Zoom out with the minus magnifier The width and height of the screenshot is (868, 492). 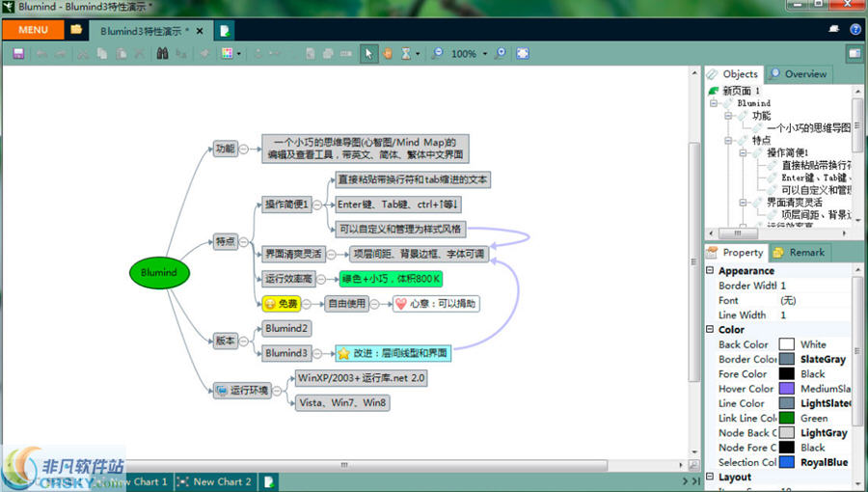pyautogui.click(x=437, y=54)
